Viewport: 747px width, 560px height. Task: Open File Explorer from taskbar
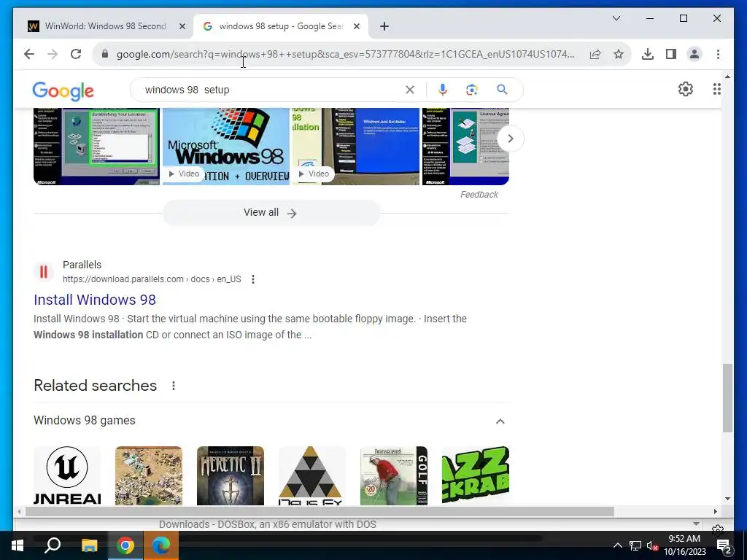coord(89,545)
